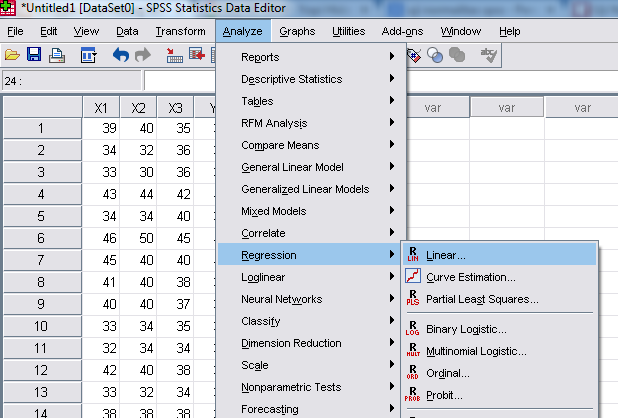The width and height of the screenshot is (618, 418).
Task: Expand the Descriptive Statistics submenu
Action: (311, 79)
